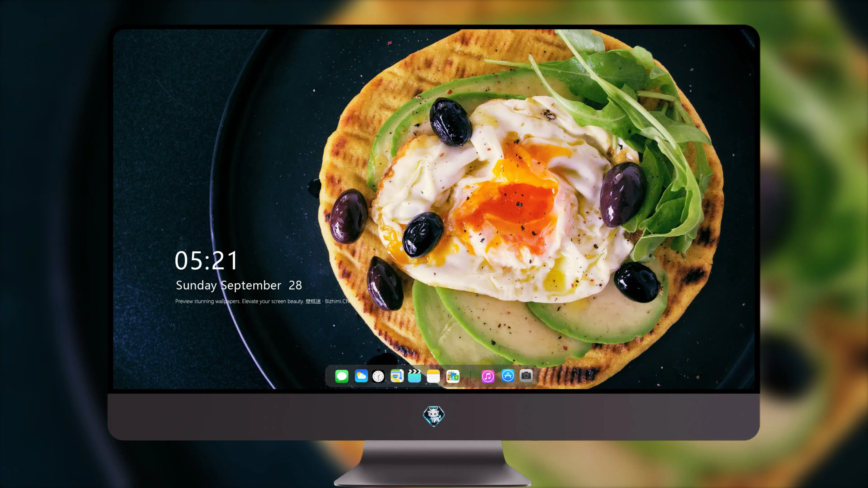This screenshot has height=488, width=868.
Task: Launch the Weather app from the dock
Action: point(361,376)
